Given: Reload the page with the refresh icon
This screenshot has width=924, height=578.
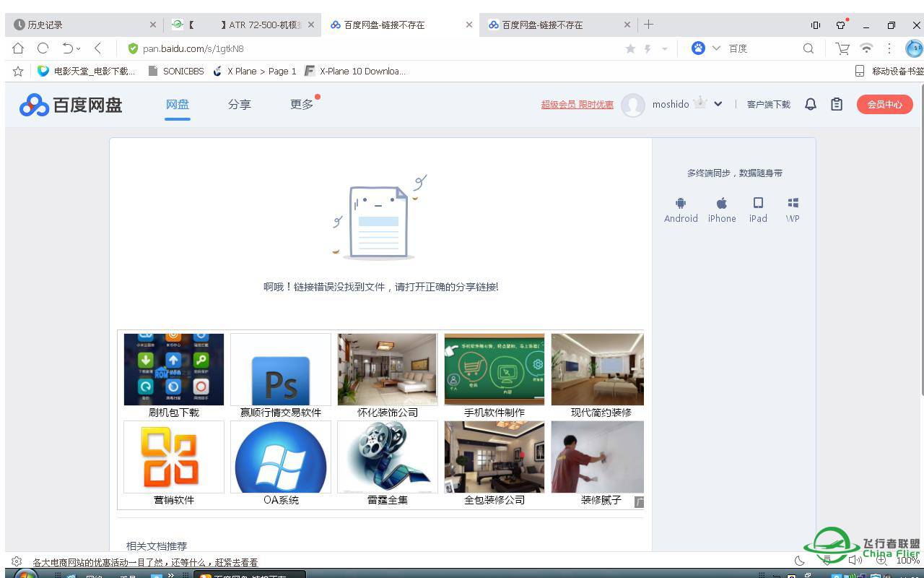Looking at the screenshot, I should pos(43,48).
